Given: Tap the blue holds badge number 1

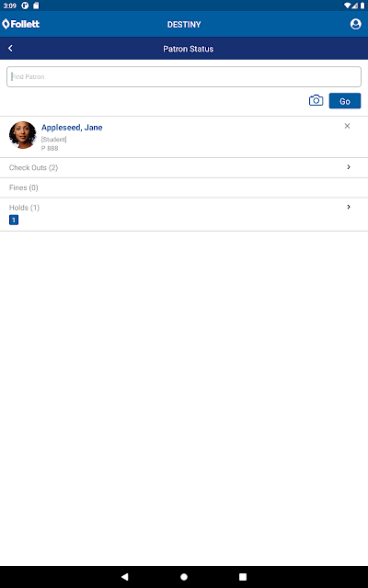Looking at the screenshot, I should point(14,220).
